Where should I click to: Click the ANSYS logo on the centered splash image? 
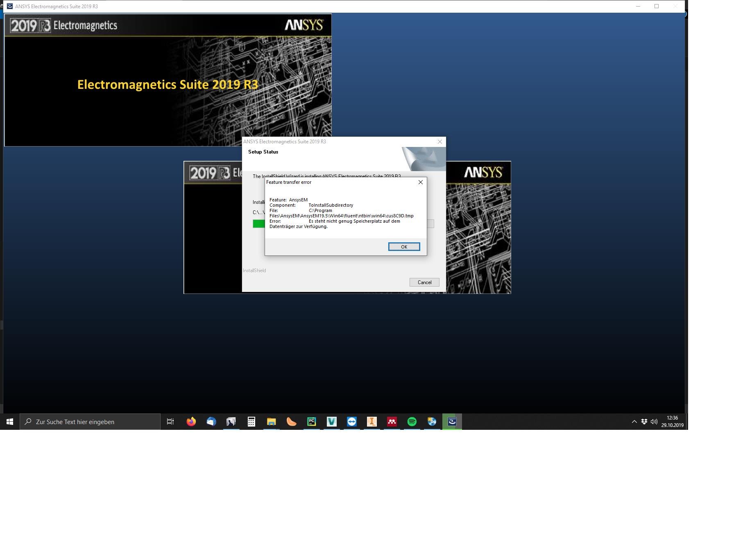coord(483,172)
